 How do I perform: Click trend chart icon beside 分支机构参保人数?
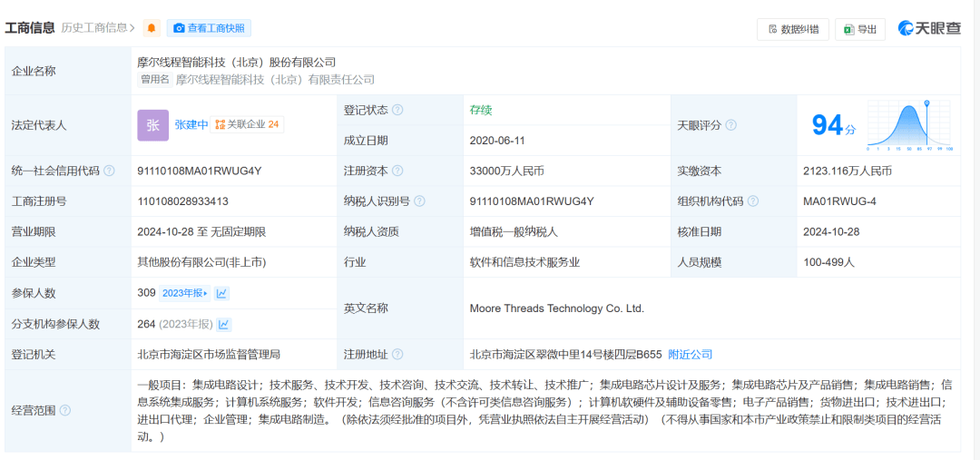[224, 325]
